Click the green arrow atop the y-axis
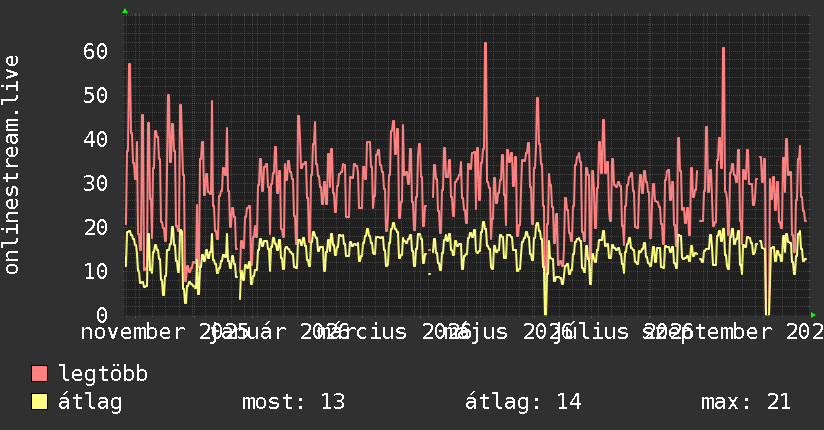824x430 pixels. 125,11
